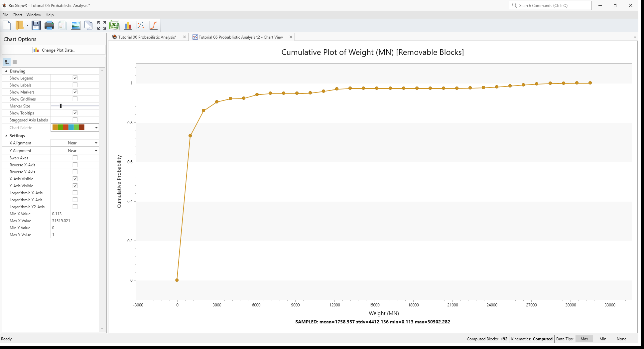Select the first data point at zero probability
The width and height of the screenshot is (644, 349).
(x=177, y=280)
